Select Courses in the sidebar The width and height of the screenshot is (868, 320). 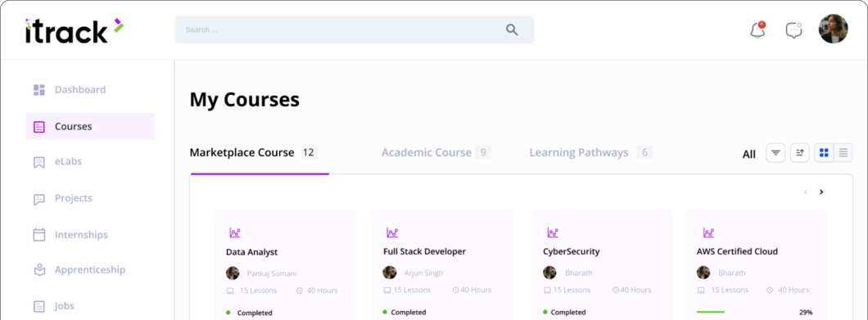[90, 127]
